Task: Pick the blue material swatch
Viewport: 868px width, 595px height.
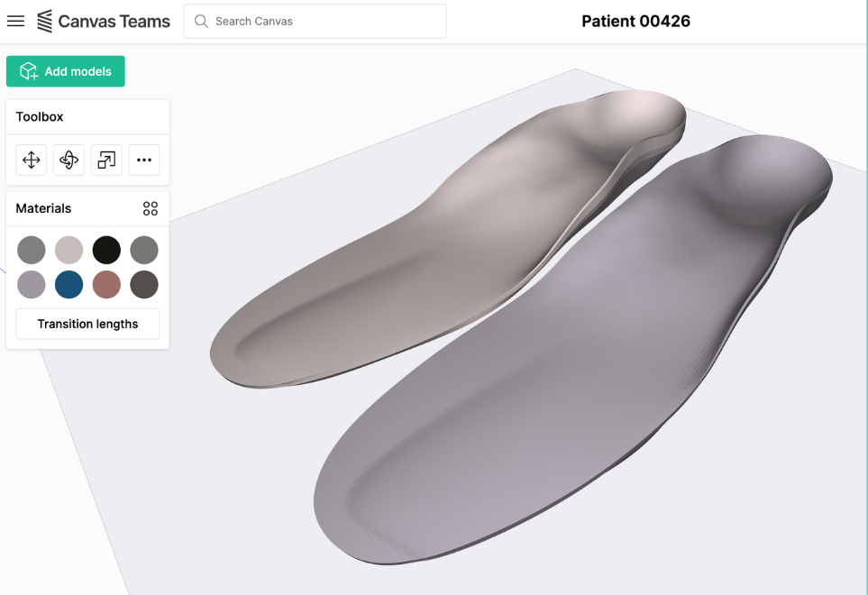Action: (69, 285)
